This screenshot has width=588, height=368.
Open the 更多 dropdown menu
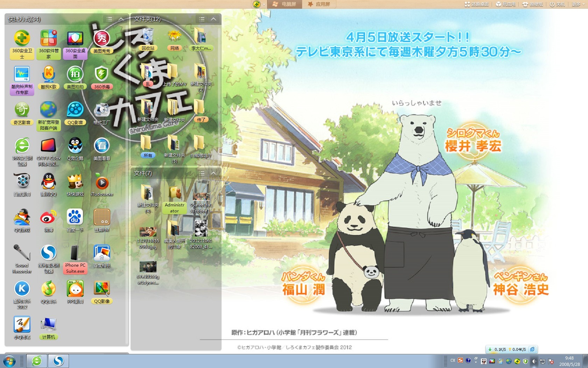pos(578,4)
